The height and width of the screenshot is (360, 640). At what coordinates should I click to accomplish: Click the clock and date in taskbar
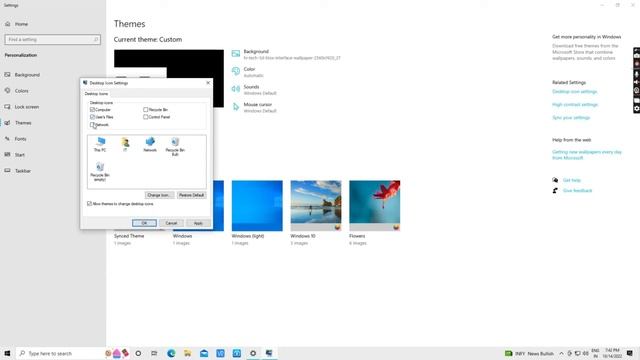coord(612,353)
